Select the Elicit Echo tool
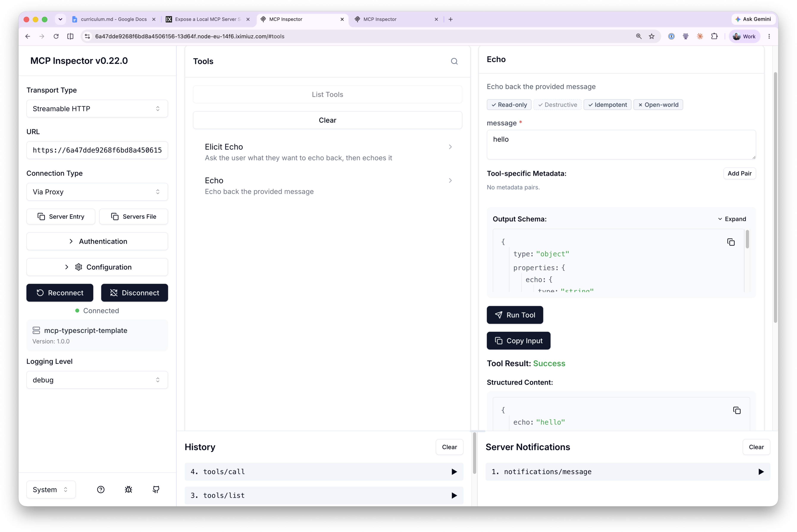The width and height of the screenshot is (797, 532). point(327,152)
